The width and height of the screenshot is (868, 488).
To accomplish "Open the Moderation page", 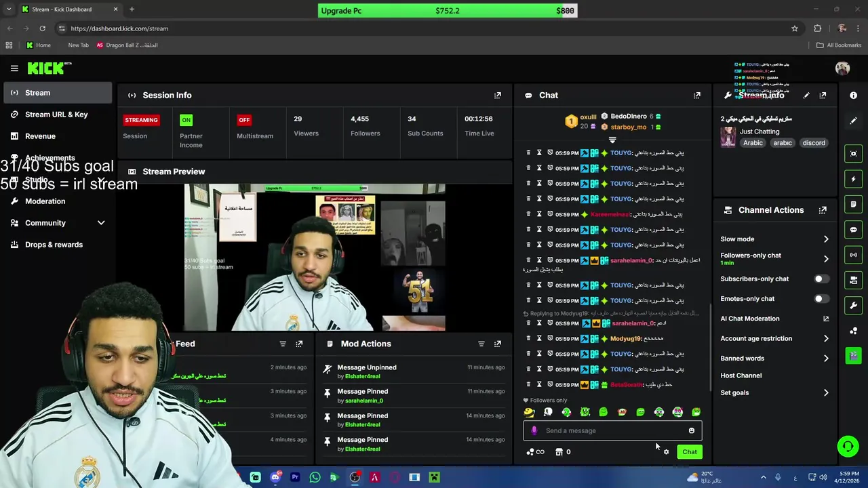I will (57, 201).
